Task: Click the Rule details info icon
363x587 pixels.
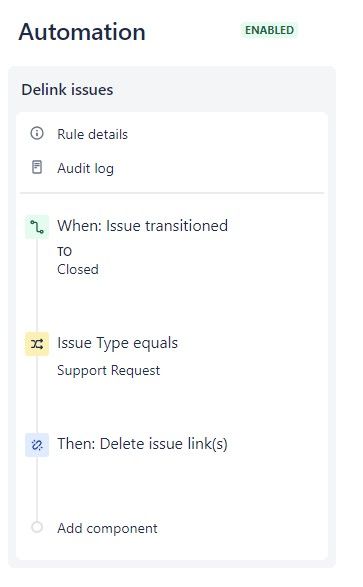Action: [37, 133]
